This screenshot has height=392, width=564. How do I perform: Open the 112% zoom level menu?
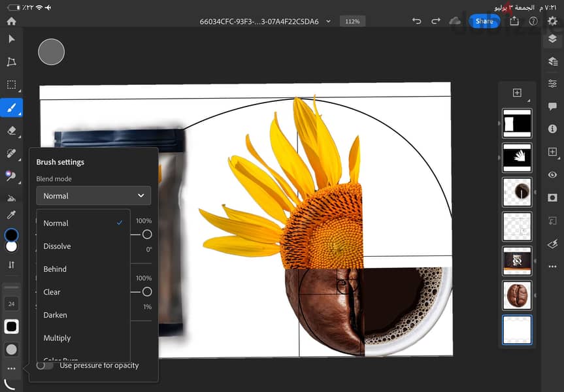(352, 21)
